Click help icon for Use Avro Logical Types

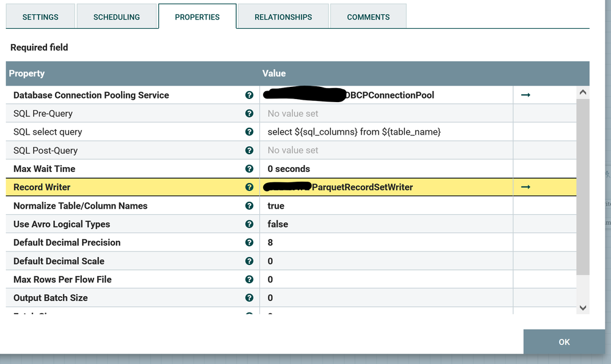point(250,224)
